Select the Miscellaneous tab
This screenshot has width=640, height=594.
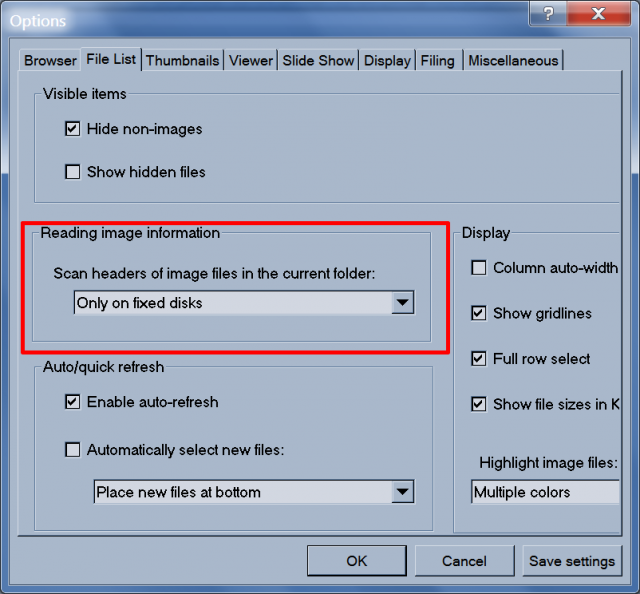(x=513, y=61)
